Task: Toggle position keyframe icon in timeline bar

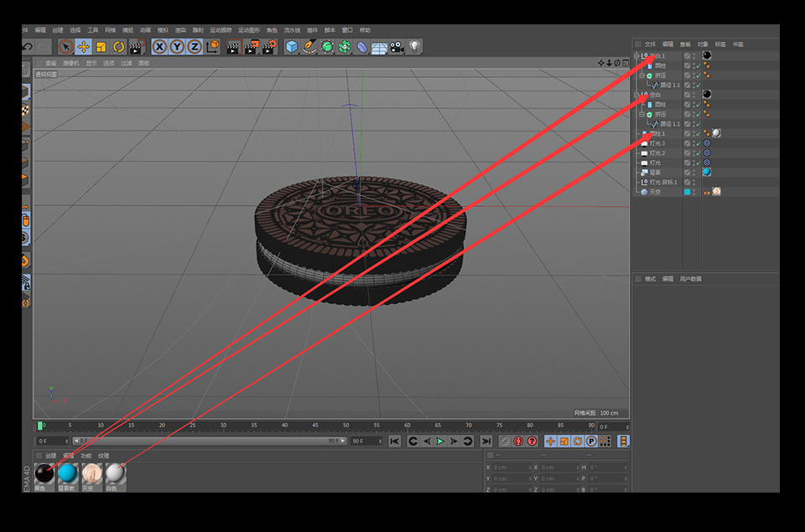Action: tap(550, 442)
